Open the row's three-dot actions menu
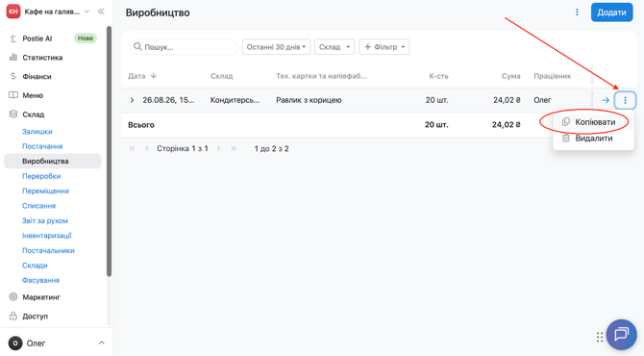This screenshot has height=356, width=644. pos(625,100)
